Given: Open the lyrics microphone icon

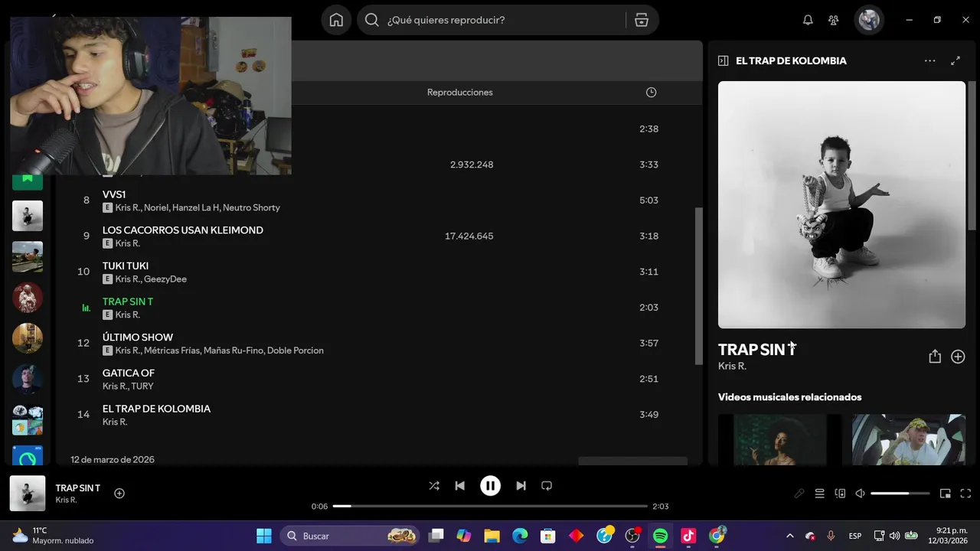Looking at the screenshot, I should click(799, 494).
